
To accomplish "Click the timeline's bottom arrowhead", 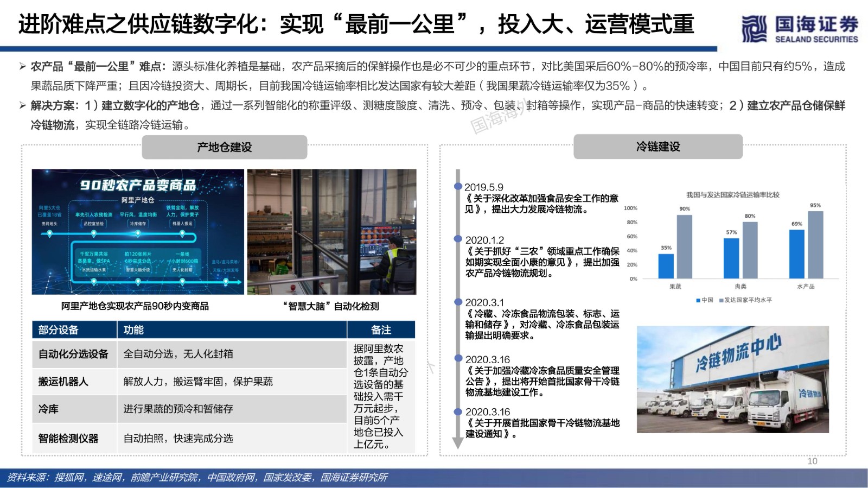I will (458, 443).
